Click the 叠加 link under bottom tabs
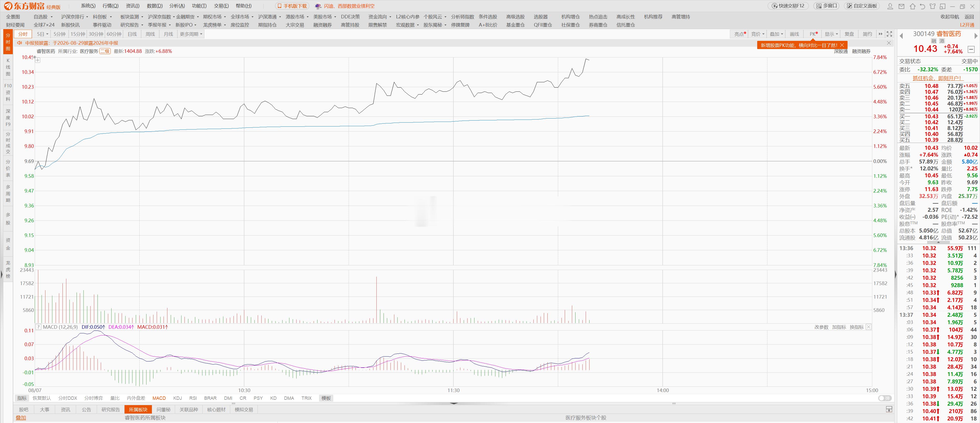980x423 pixels. [x=21, y=418]
